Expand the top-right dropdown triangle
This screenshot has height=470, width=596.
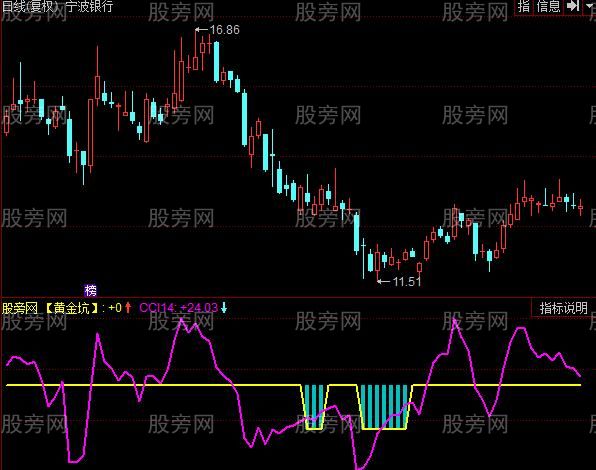click(590, 5)
